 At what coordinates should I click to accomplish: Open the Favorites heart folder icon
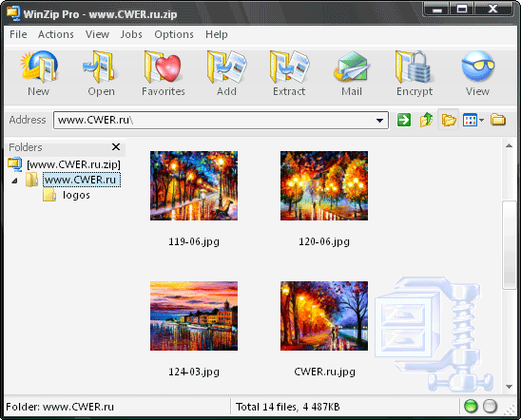(x=163, y=67)
